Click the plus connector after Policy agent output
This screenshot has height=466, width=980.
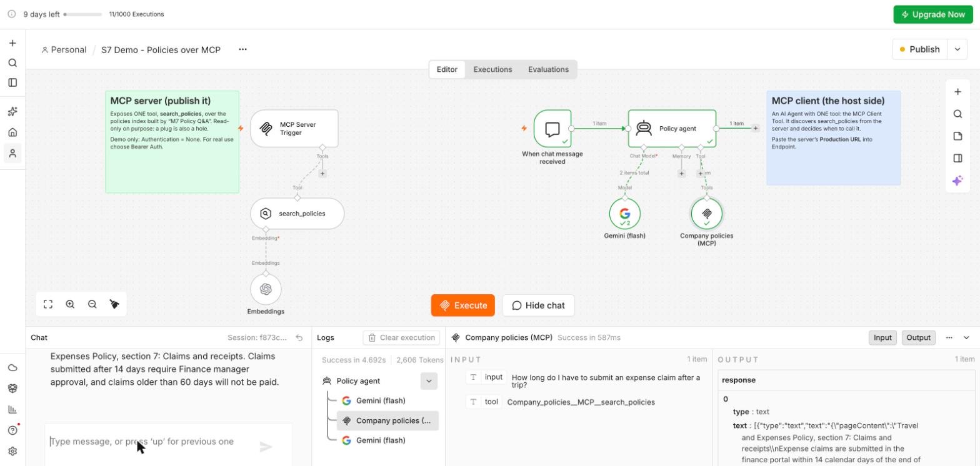tap(756, 128)
